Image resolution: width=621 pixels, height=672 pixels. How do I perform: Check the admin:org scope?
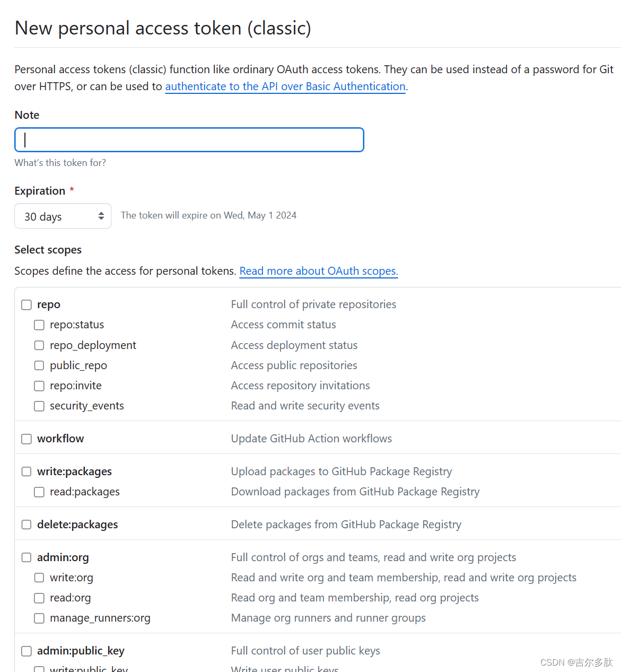coord(27,557)
